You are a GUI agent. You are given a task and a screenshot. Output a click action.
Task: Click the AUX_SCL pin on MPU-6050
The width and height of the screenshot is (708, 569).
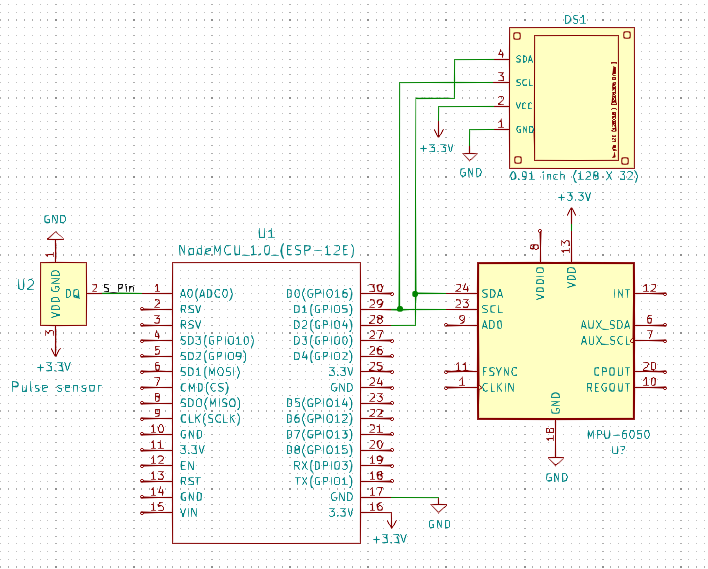pyautogui.click(x=605, y=340)
